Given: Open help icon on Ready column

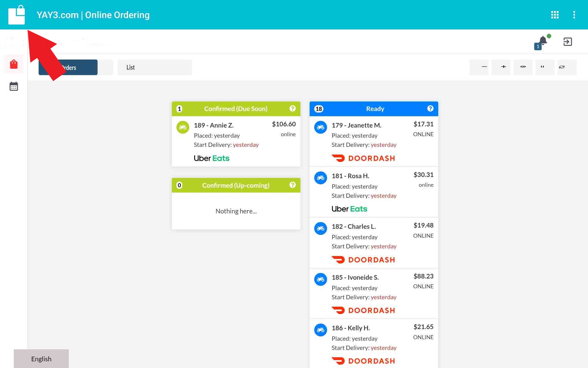Looking at the screenshot, I should (430, 109).
